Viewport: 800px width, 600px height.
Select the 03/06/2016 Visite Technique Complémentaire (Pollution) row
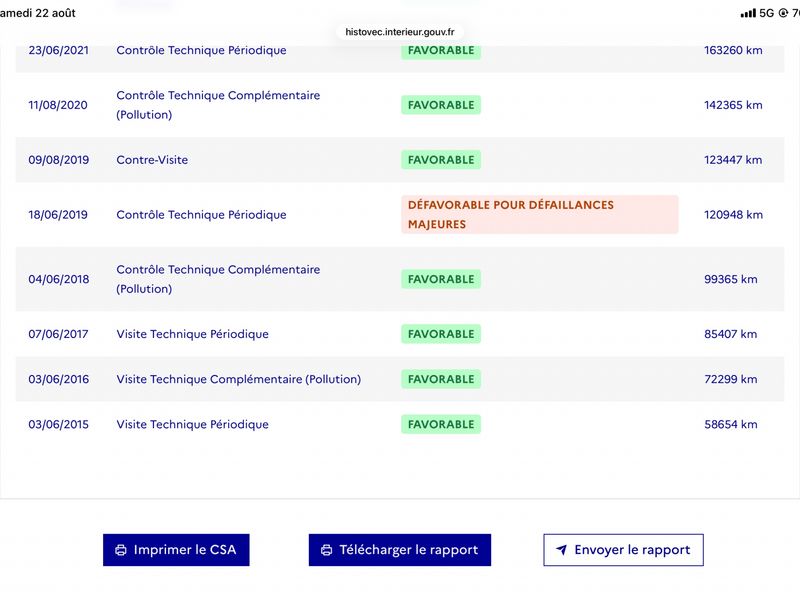click(399, 379)
